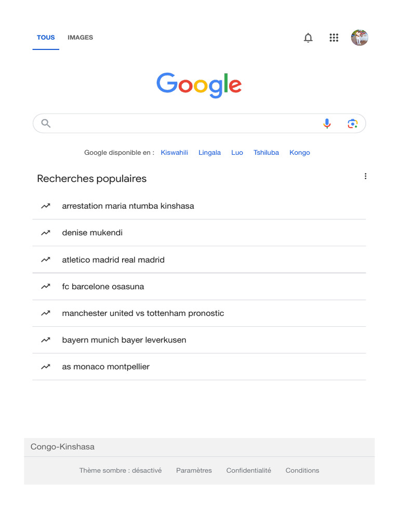
Task: Open Google Lens camera search
Action: click(353, 124)
